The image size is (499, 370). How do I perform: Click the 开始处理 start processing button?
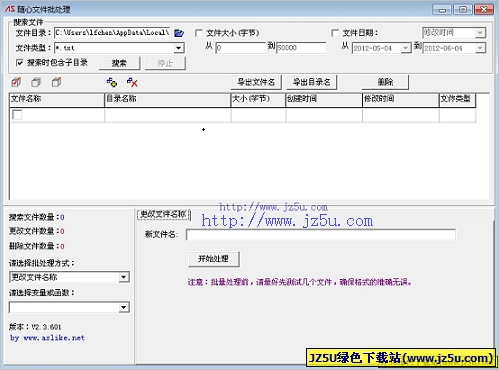[213, 259]
